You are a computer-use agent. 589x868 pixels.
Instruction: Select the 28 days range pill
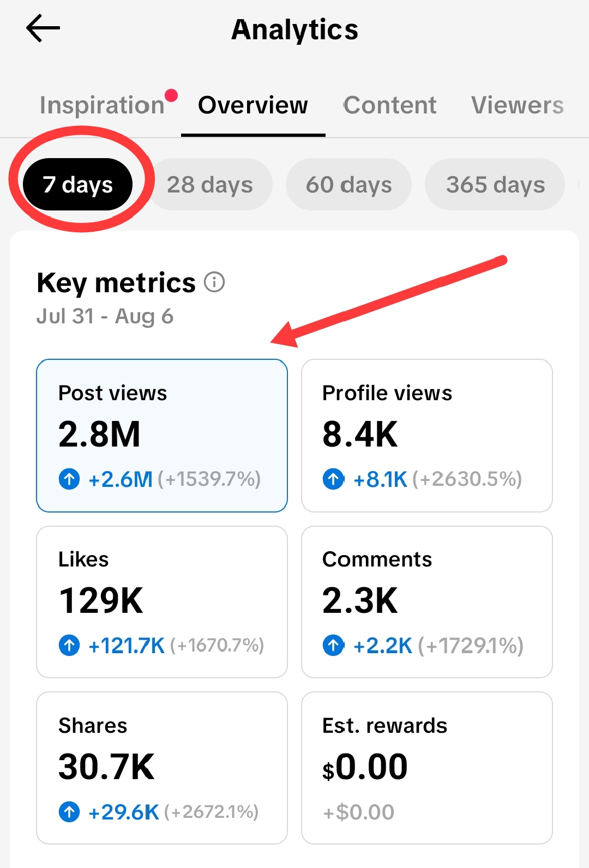210,184
